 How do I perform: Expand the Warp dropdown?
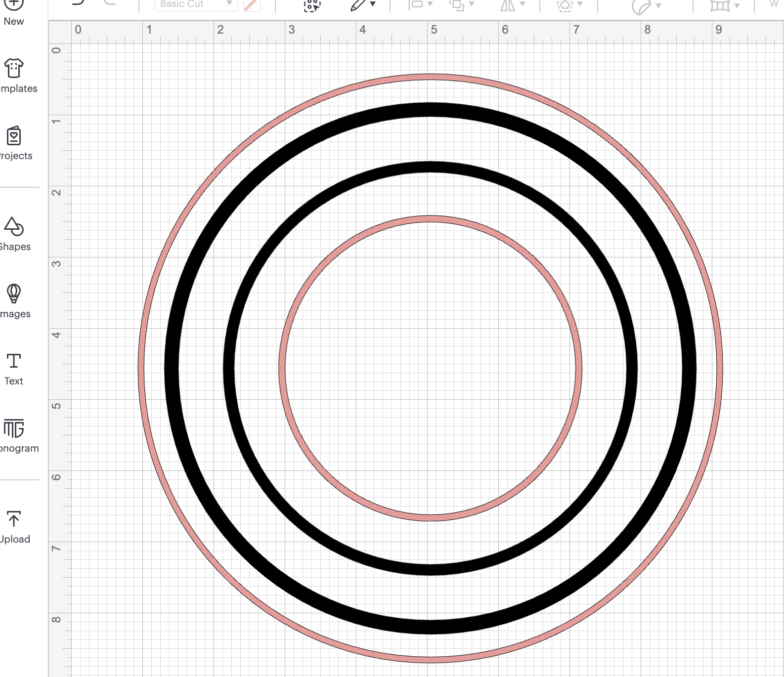tap(737, 5)
